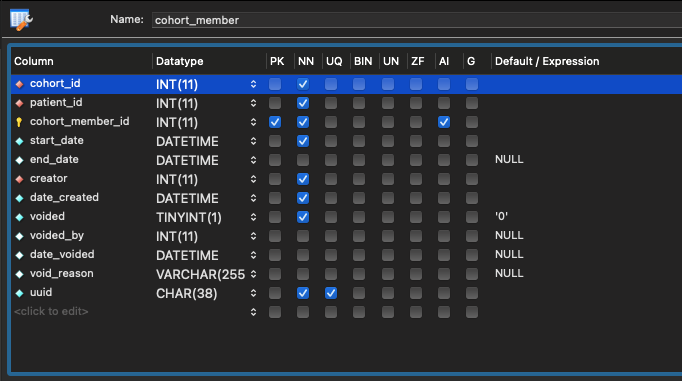The image size is (682, 381).
Task: Select the voided column name
Action: (x=47, y=216)
